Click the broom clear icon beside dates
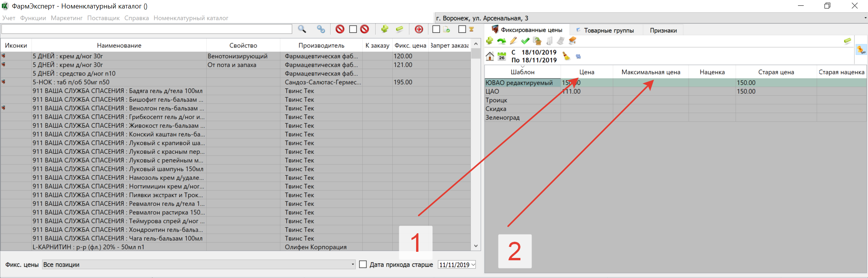 (x=566, y=56)
